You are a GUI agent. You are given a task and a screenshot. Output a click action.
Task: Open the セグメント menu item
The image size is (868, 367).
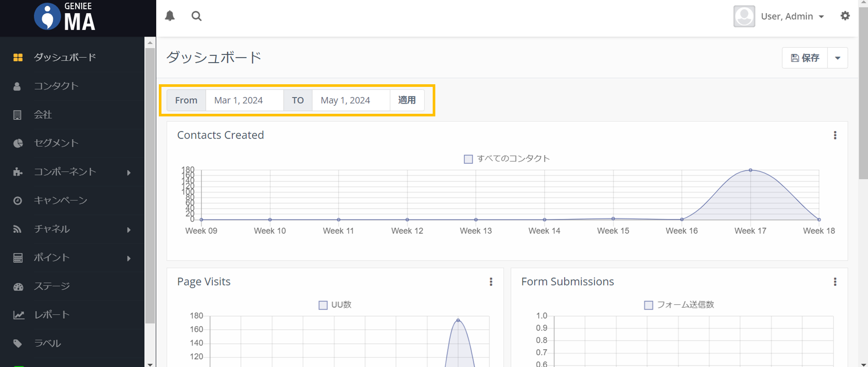[x=56, y=143]
